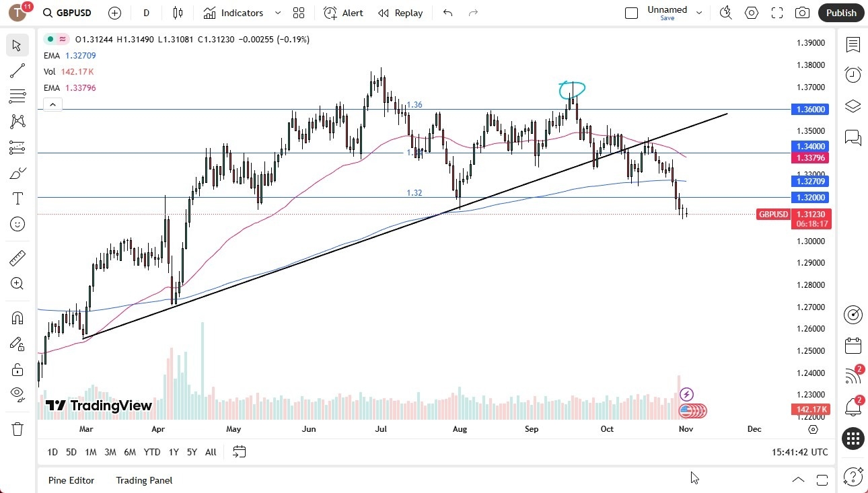
Task: Toggle visibility of all drawings
Action: (x=17, y=395)
